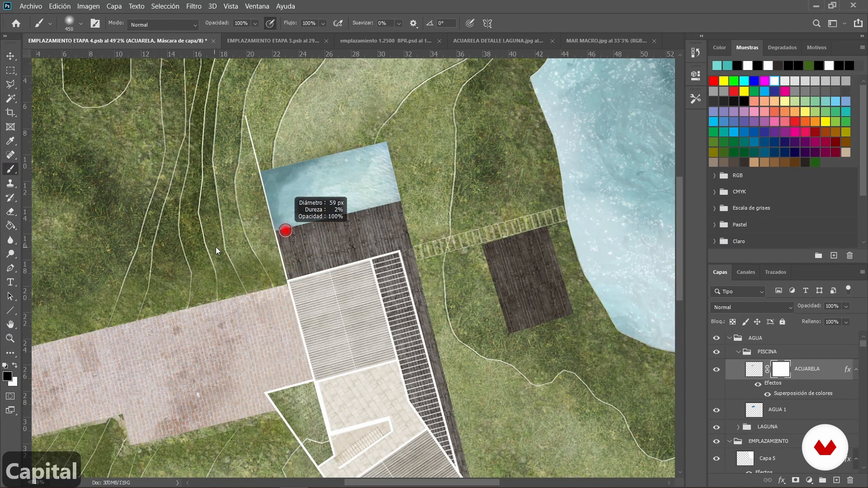Viewport: 868px width, 488px height.
Task: Click the foreground color black swatch
Action: pyautogui.click(x=7, y=376)
